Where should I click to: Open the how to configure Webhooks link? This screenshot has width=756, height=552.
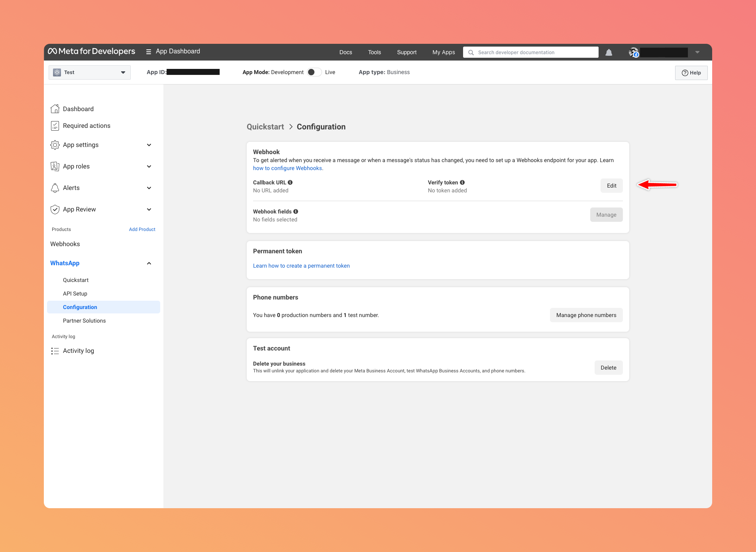(287, 168)
